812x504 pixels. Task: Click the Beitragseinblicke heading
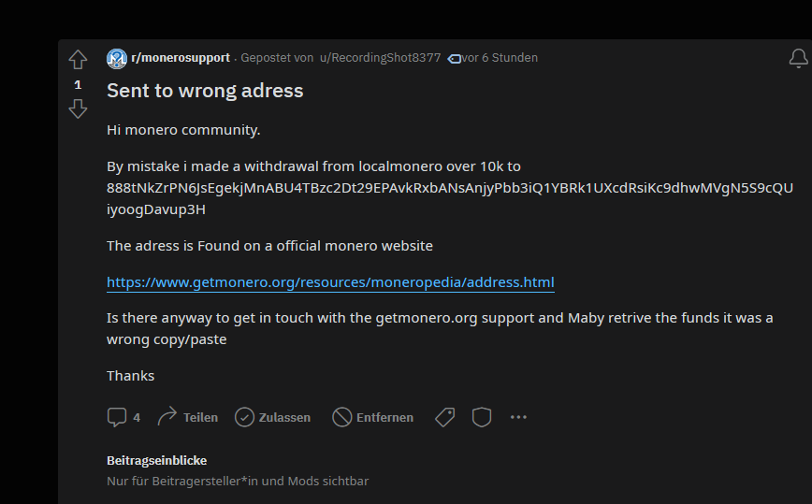pos(157,460)
